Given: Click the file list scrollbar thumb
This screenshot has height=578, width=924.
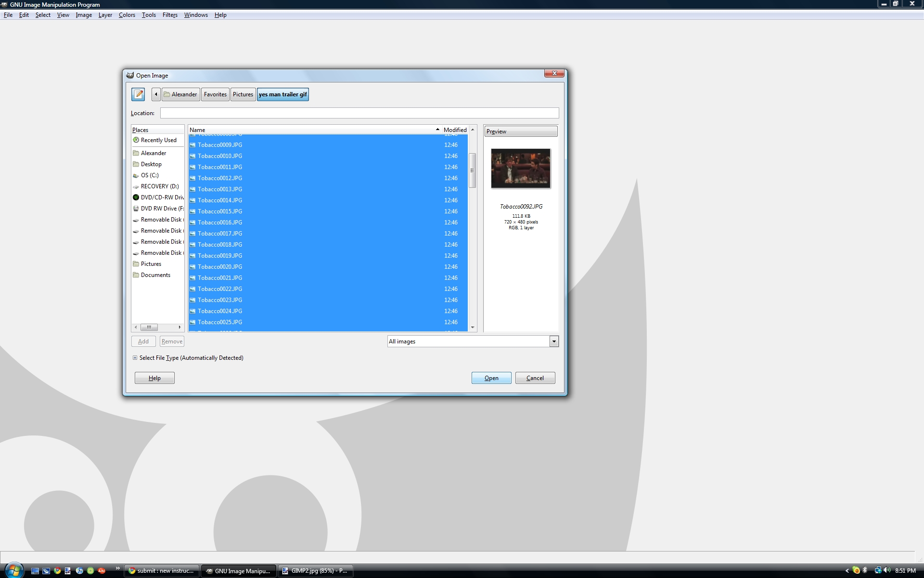Looking at the screenshot, I should pos(472,171).
